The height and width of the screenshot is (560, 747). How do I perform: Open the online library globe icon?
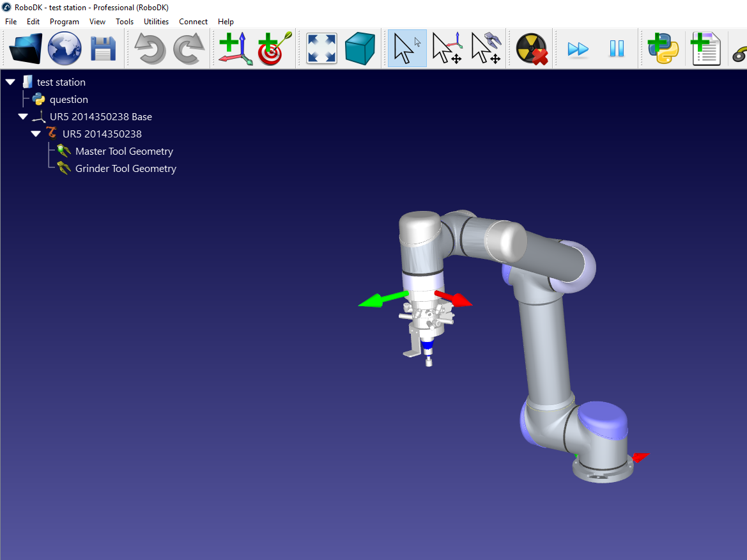pyautogui.click(x=65, y=49)
